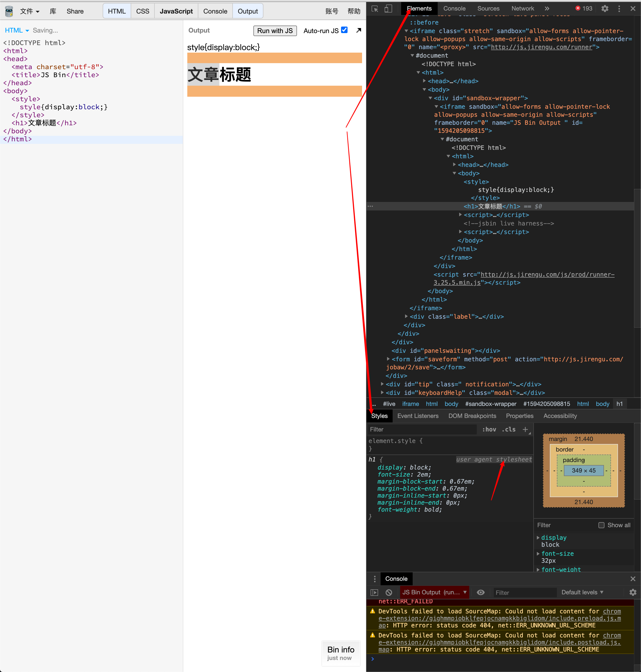Open the Default levels dropdown
The width and height of the screenshot is (641, 672).
tap(583, 592)
